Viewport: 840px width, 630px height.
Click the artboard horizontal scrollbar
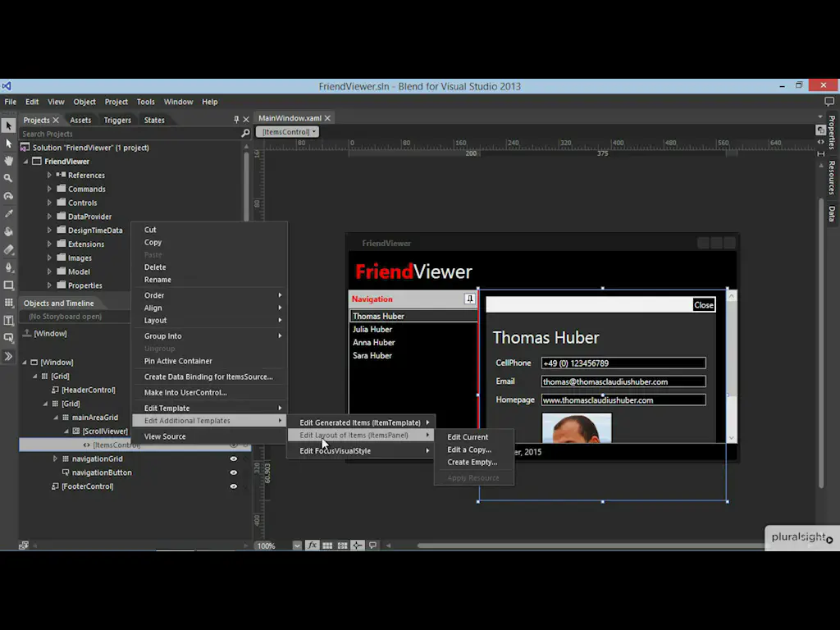591,546
